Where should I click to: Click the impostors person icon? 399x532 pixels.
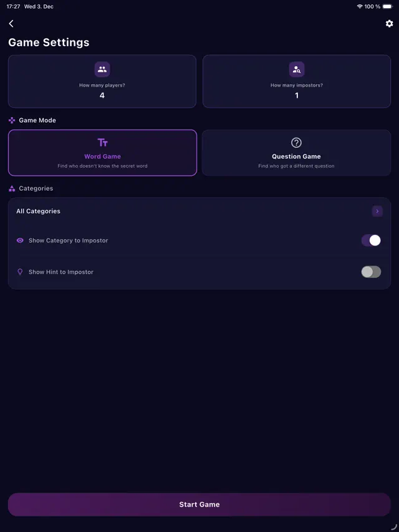coord(296,69)
